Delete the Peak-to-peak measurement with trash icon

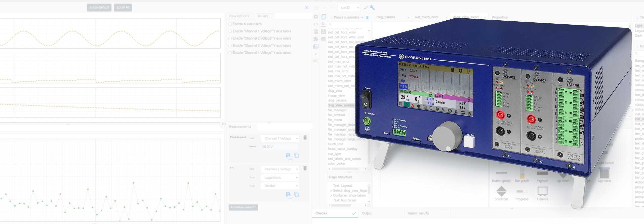click(x=305, y=138)
